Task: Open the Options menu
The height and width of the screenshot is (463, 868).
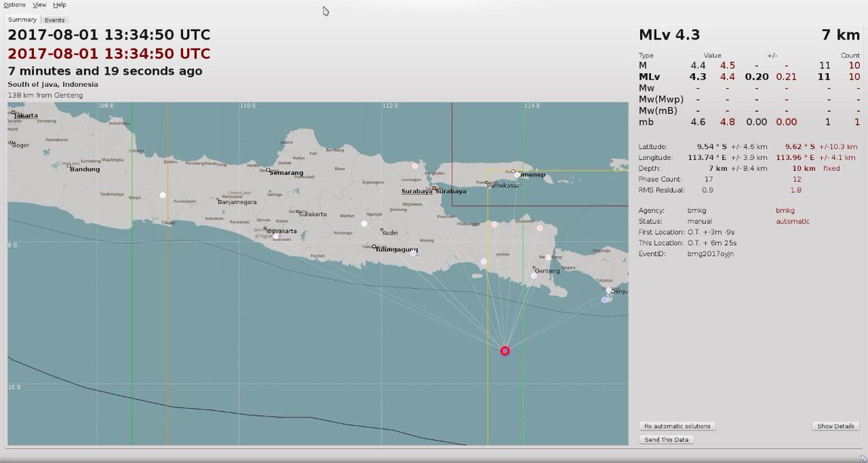Action: click(14, 5)
